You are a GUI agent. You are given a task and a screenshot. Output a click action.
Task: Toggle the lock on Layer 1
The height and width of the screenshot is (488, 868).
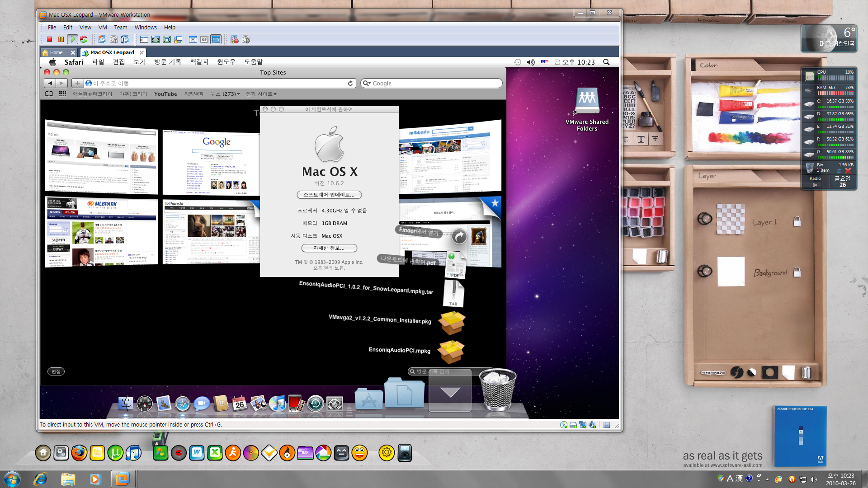(797, 221)
